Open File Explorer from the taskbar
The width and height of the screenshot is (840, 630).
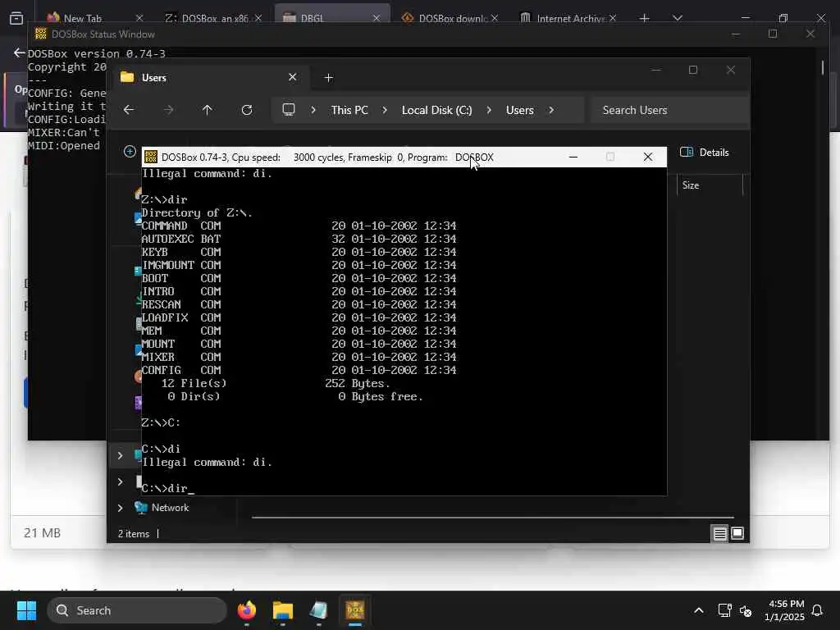point(283,610)
